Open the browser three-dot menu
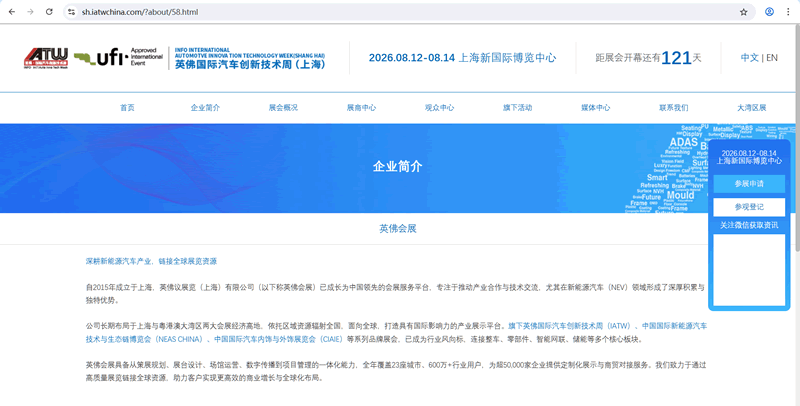 tap(788, 11)
